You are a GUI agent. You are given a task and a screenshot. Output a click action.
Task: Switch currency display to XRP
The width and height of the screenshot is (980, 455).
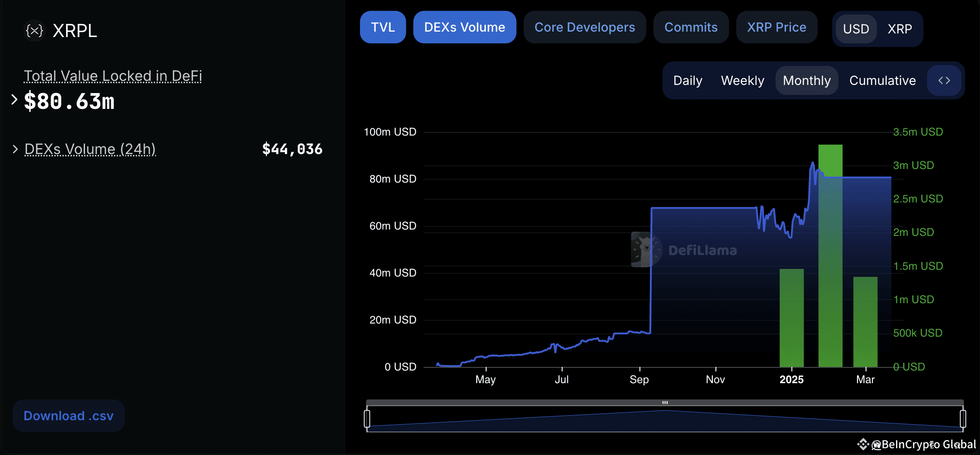point(900,29)
